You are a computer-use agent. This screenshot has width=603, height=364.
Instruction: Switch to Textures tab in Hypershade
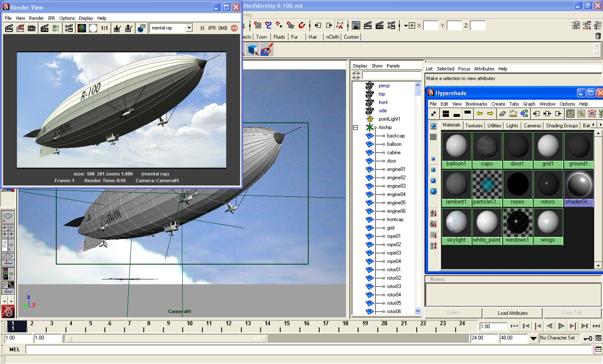tap(474, 125)
